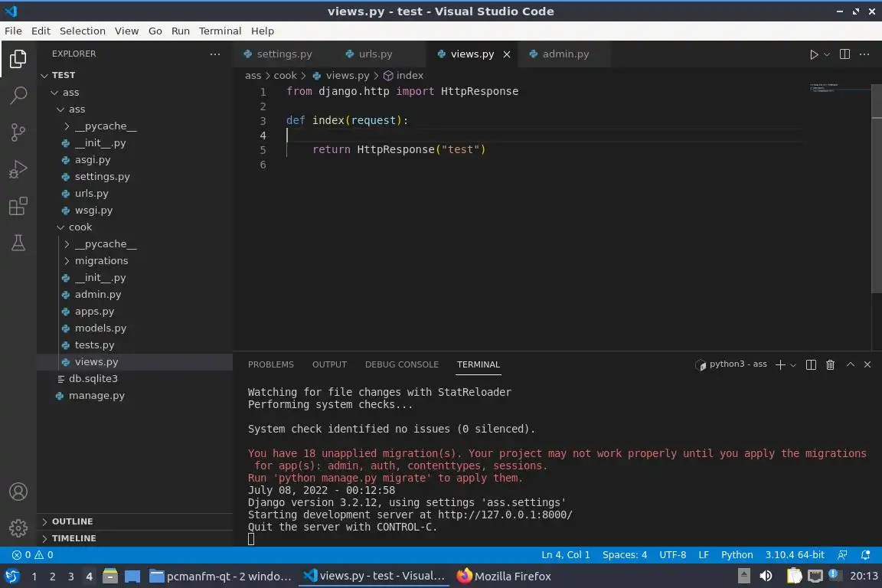Viewport: 882px width, 588px height.
Task: Kill terminal with trash icon
Action: coord(830,364)
